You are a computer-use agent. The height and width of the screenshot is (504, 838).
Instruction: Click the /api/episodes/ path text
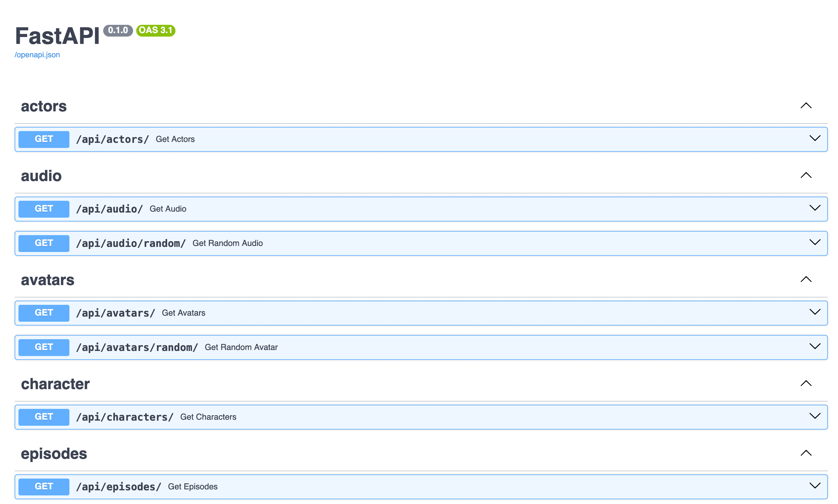click(x=118, y=487)
